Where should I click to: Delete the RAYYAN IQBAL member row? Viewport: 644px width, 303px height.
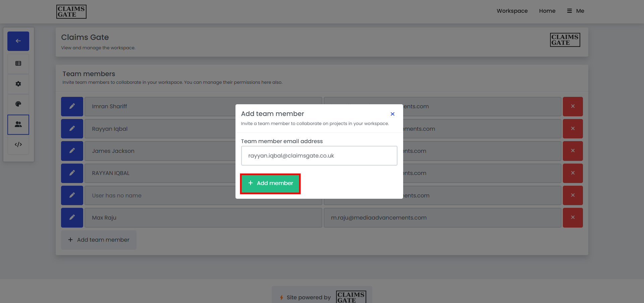[573, 173]
